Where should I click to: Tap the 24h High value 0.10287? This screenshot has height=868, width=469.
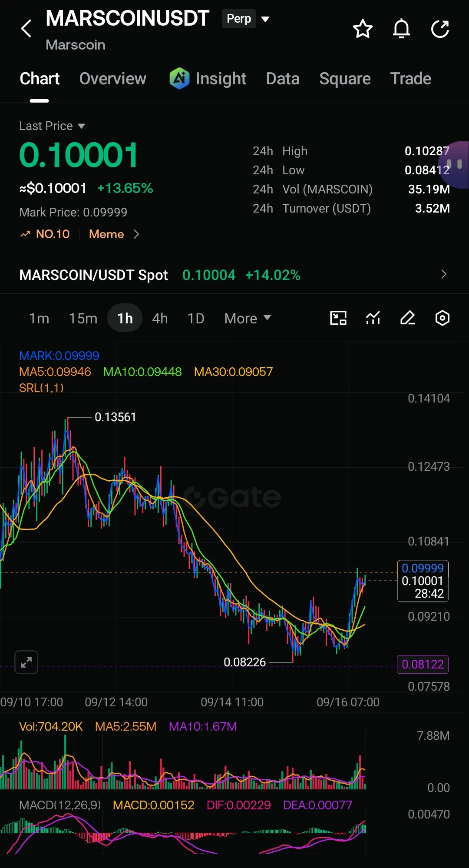[427, 151]
